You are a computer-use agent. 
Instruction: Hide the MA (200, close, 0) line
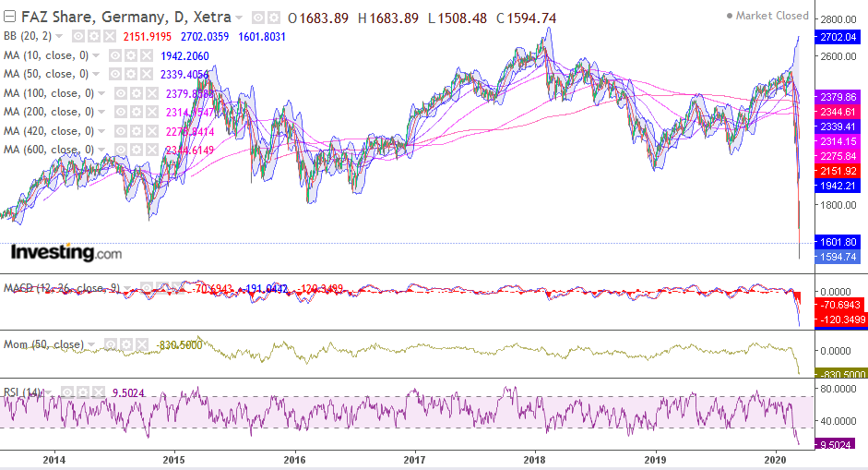121,112
